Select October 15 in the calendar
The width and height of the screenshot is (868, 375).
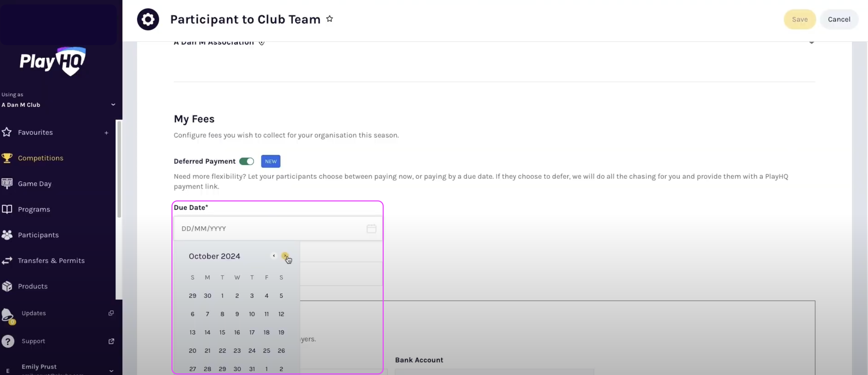point(222,332)
